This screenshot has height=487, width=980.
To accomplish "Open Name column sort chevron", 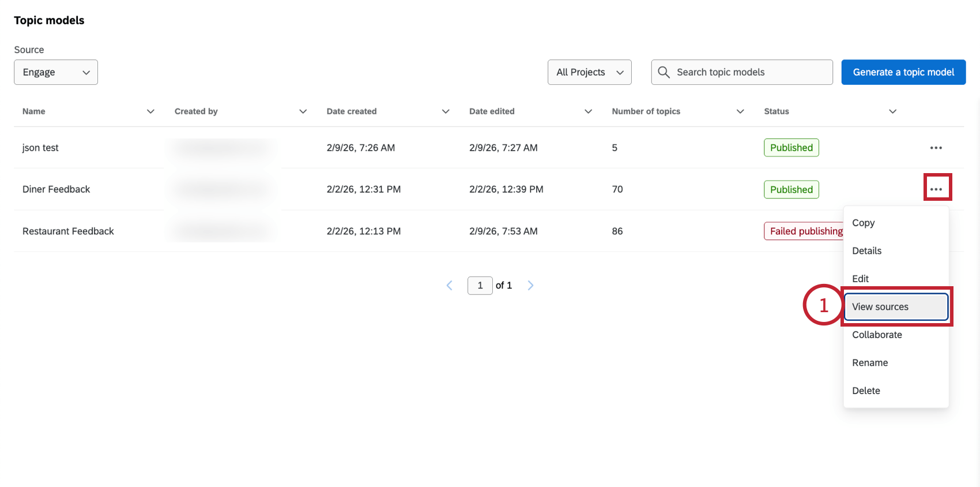I will pos(150,111).
